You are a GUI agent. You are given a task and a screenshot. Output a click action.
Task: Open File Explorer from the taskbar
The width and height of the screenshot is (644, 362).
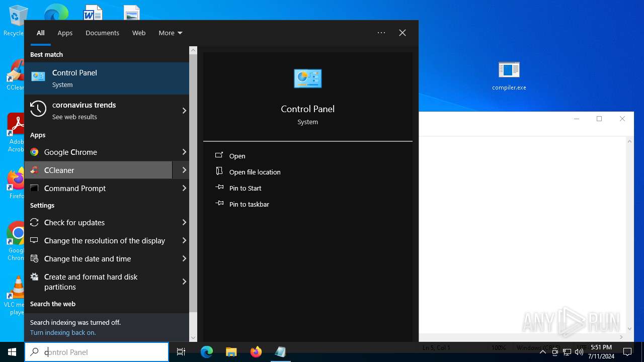coord(231,352)
